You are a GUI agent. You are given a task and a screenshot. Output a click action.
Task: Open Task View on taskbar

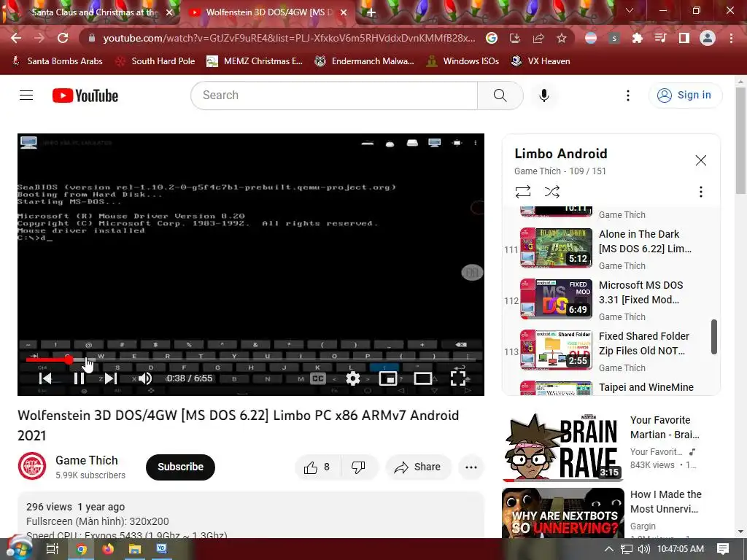[53, 549]
